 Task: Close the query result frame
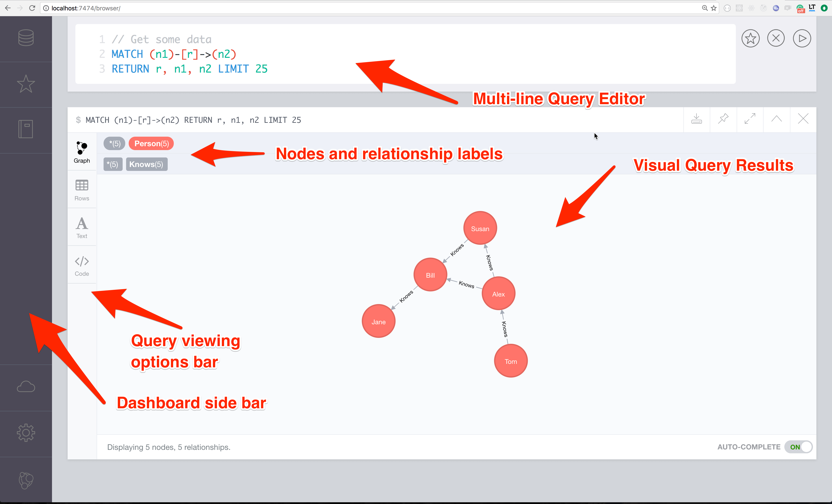(x=803, y=119)
